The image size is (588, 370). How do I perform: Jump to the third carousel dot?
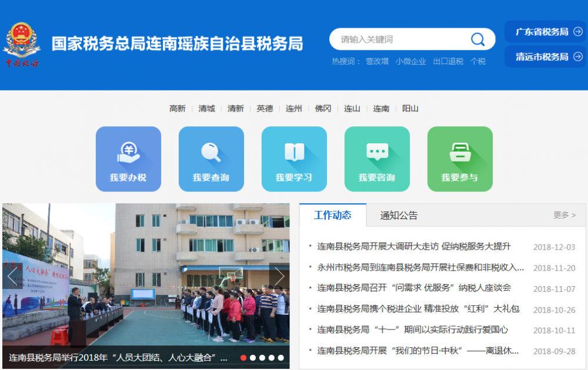(262, 357)
